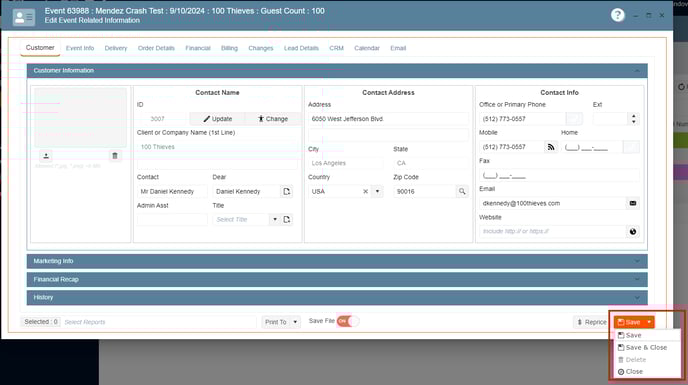The image size is (688, 385).
Task: Open the Country dropdown arrow
Action: click(x=377, y=191)
